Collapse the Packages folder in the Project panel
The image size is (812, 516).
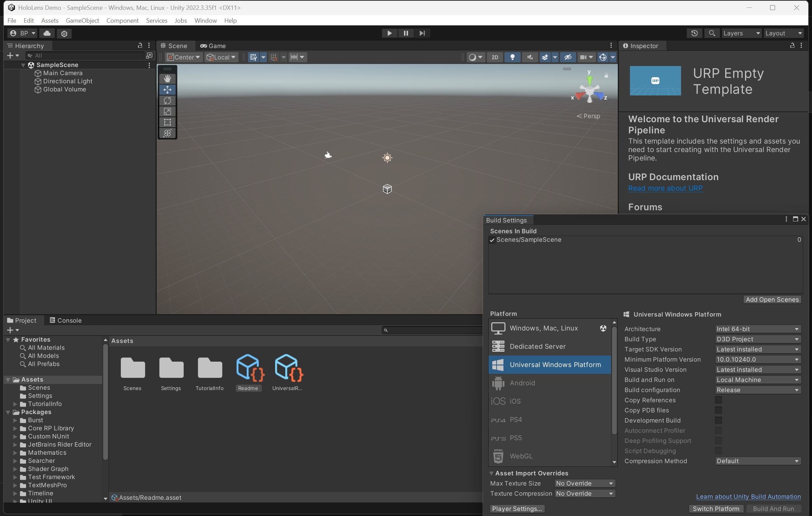tap(8, 412)
